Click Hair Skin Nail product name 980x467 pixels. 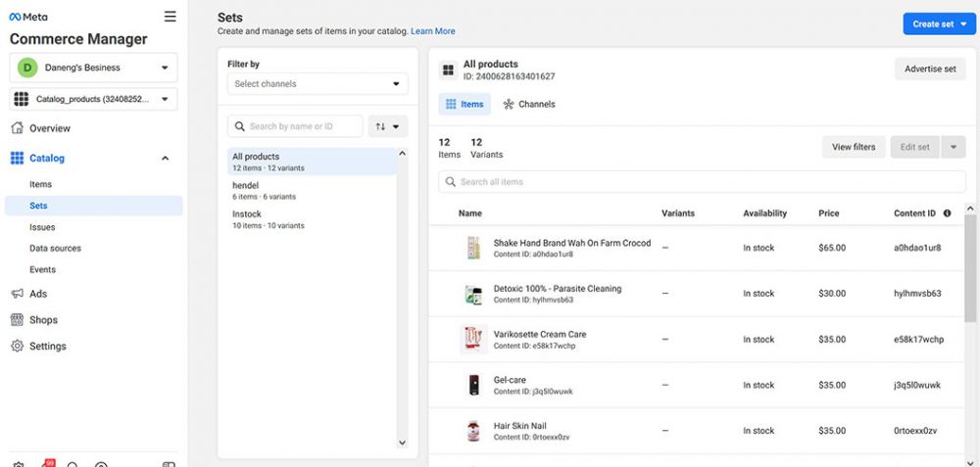520,426
